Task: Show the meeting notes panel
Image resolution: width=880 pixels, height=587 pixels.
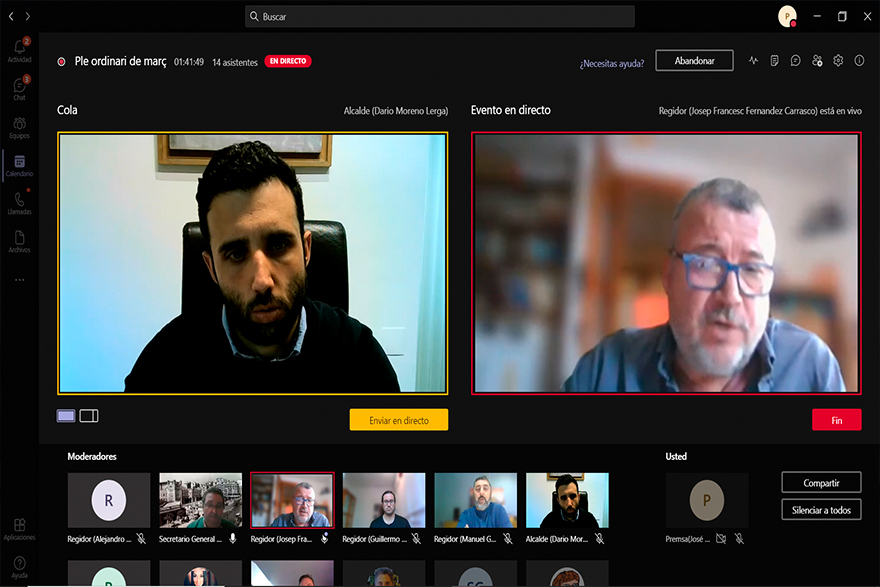Action: [x=775, y=61]
